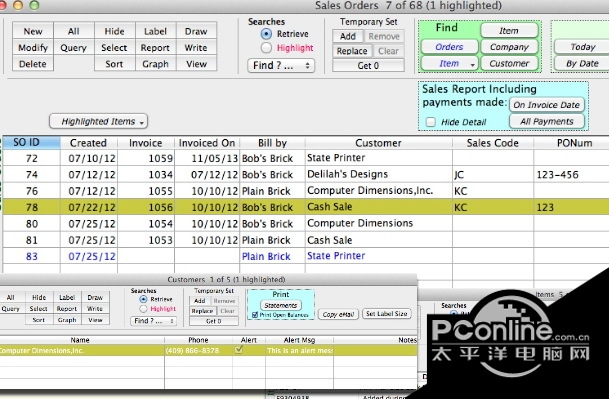
Task: Click On Invoice Date report button
Action: pos(546,105)
